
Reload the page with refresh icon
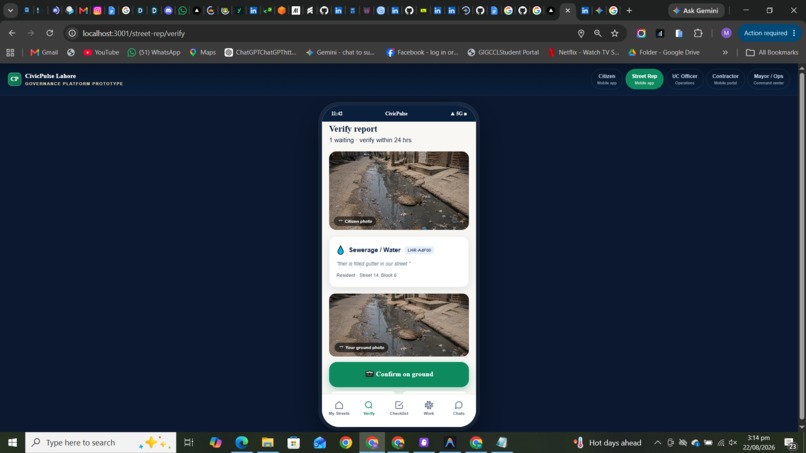click(49, 33)
